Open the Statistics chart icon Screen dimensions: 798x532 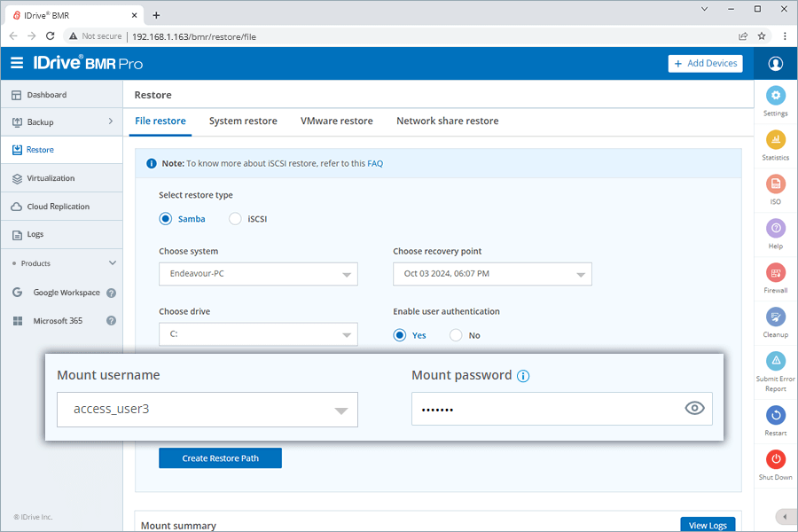(x=775, y=140)
